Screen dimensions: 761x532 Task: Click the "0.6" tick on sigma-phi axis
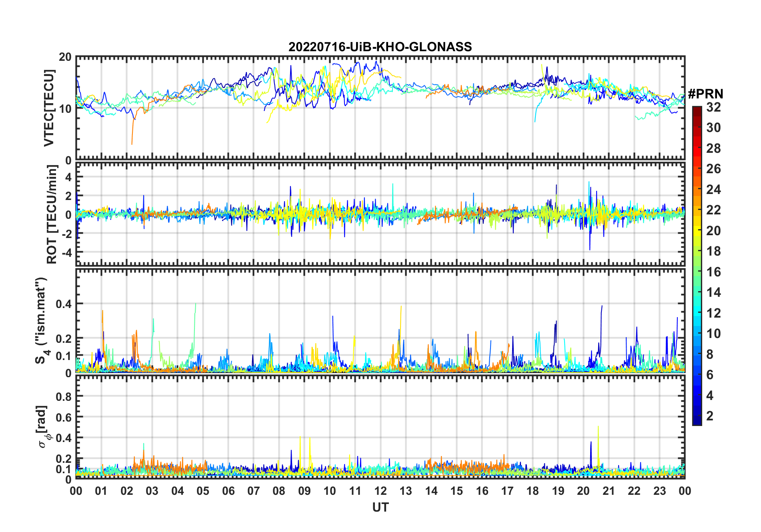pyautogui.click(x=64, y=417)
